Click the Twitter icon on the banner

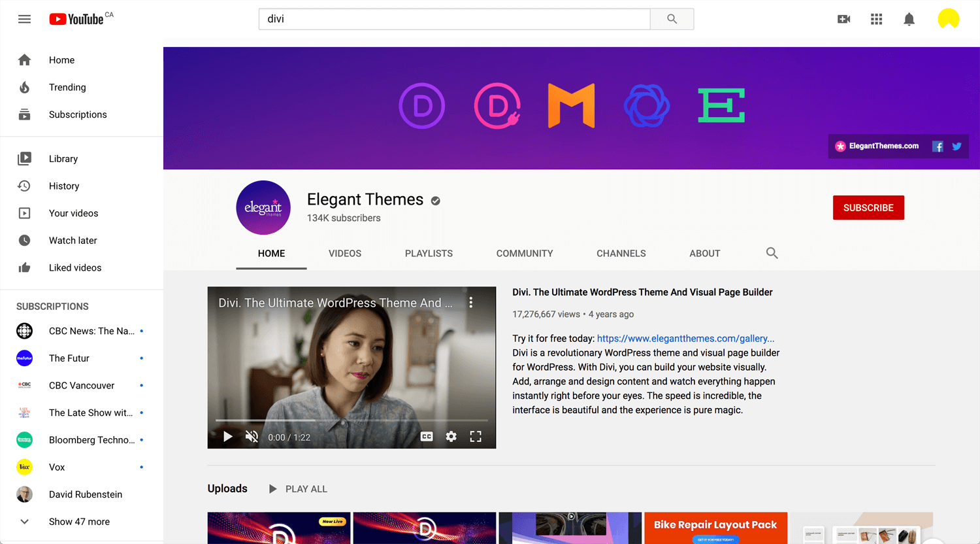pyautogui.click(x=956, y=146)
